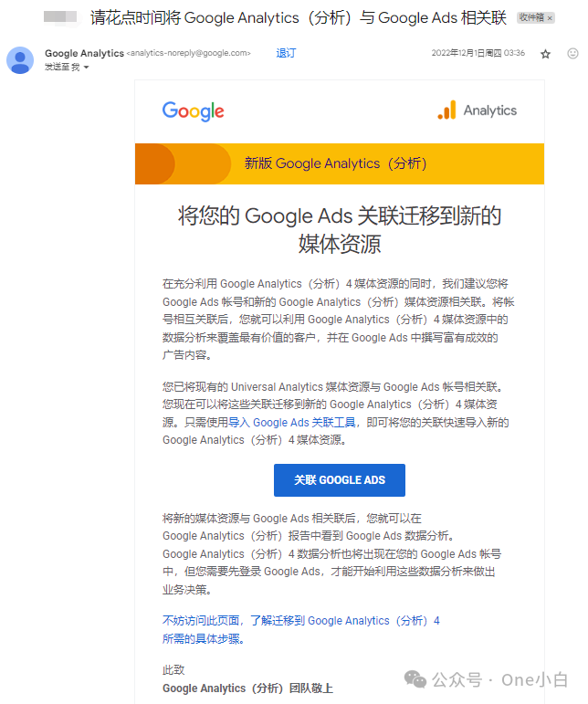This screenshot has width=588, height=704.
Task: Click the 关联 GOOGLE ADS button
Action: click(340, 480)
